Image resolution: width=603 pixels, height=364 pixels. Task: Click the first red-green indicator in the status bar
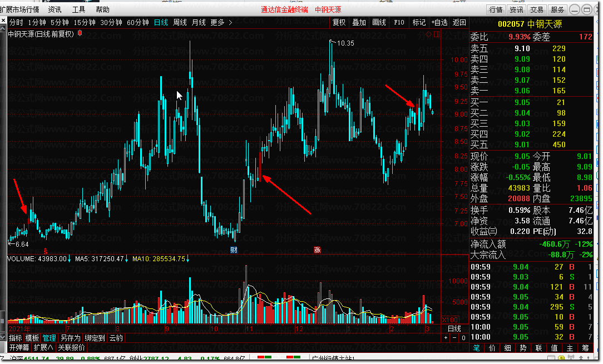tap(264, 358)
